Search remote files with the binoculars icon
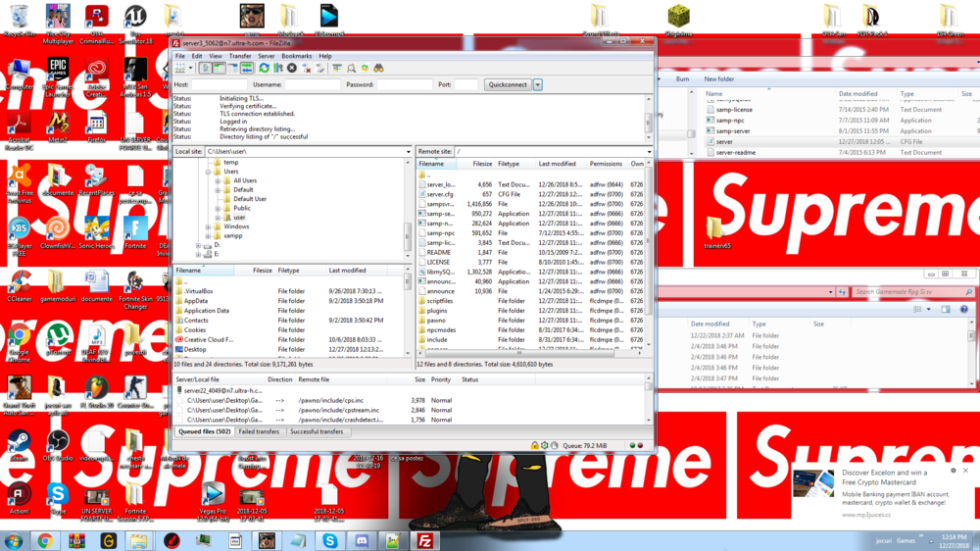980x551 pixels. coord(378,69)
